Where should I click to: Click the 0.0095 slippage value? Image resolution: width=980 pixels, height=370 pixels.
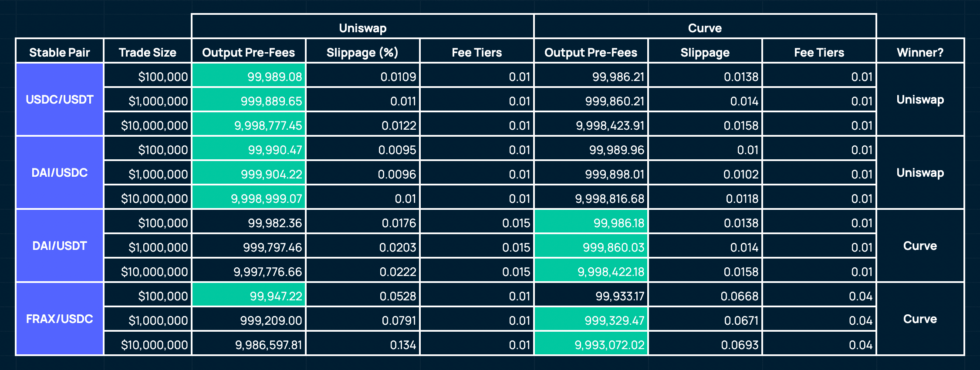[397, 150]
